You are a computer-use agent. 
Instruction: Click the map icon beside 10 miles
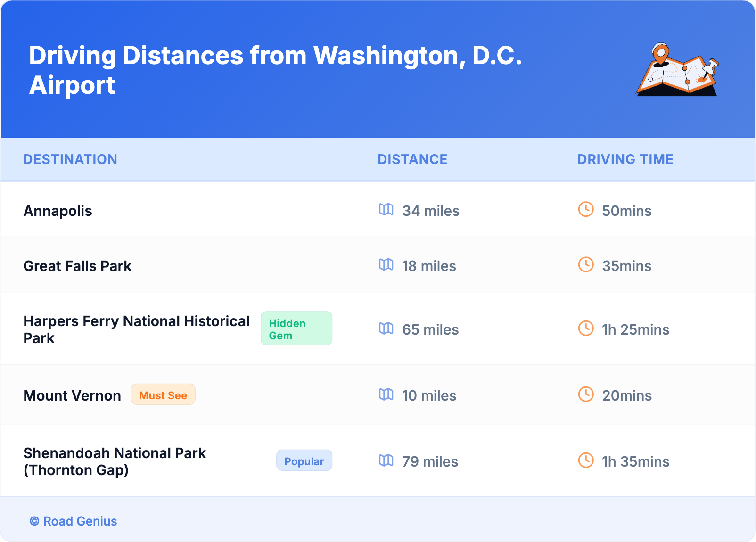[386, 394]
